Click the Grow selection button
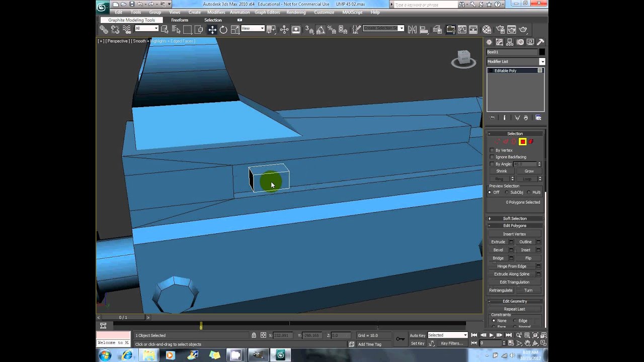This screenshot has width=644, height=362. tap(529, 171)
